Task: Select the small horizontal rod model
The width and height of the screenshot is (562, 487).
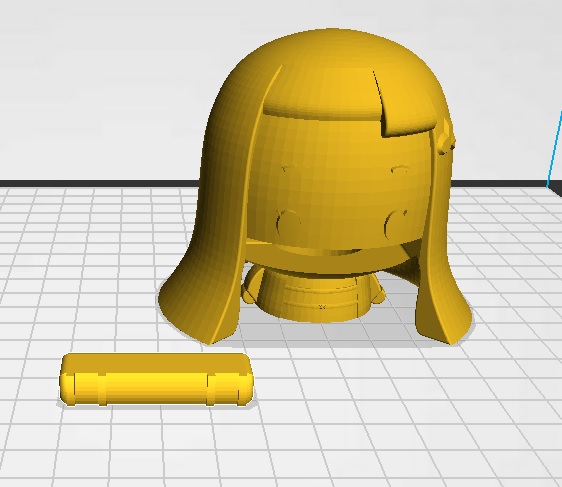Action: (156, 380)
